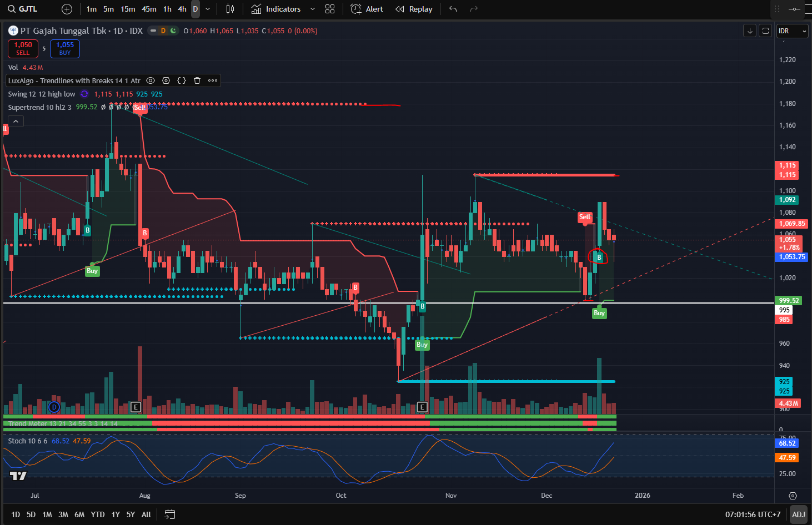812x525 pixels.
Task: Expand the timeframe interval dropdown arrow
Action: coord(208,9)
